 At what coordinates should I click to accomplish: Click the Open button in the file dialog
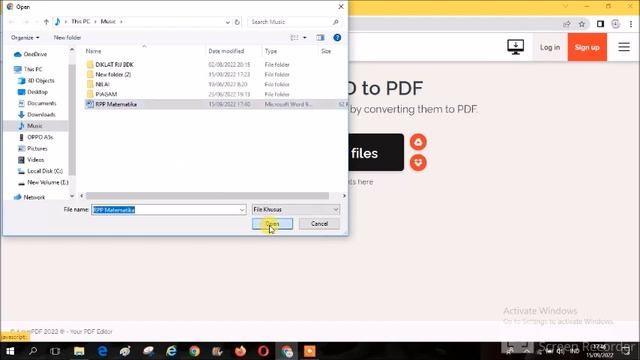tap(272, 224)
